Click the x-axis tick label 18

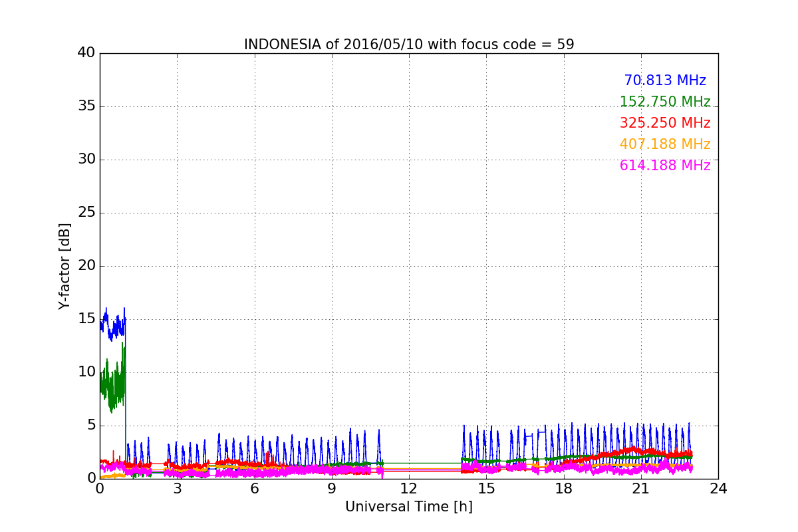(563, 489)
